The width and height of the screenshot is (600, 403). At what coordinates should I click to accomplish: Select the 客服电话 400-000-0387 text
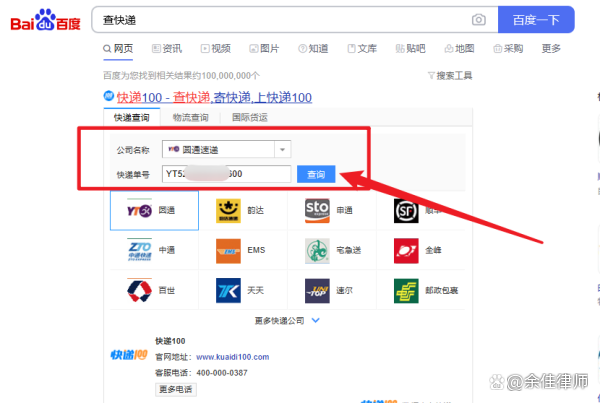(201, 373)
